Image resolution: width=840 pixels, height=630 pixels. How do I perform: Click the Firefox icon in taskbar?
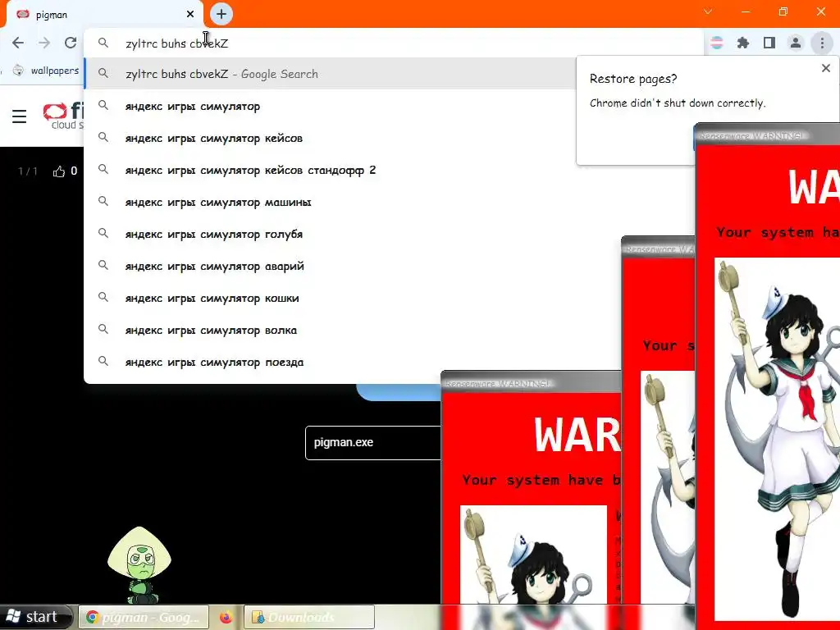click(x=226, y=617)
